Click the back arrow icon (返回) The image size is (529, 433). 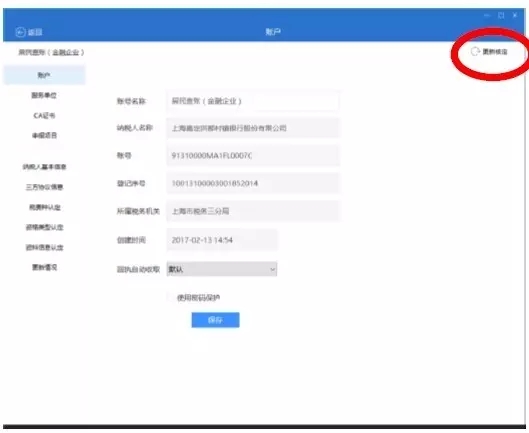click(20, 32)
